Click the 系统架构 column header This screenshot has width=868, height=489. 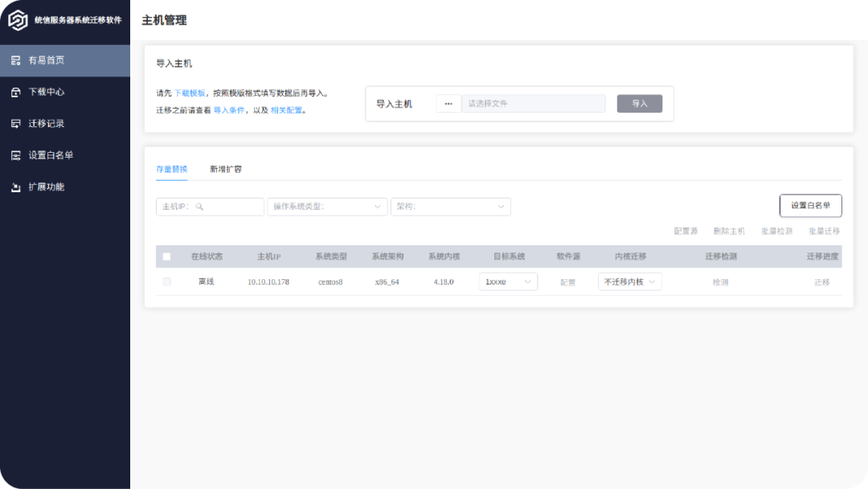coord(387,257)
